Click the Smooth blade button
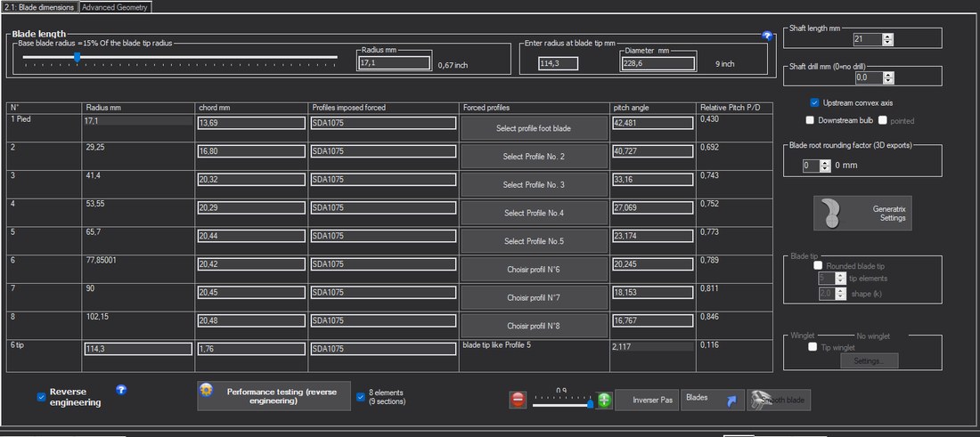This screenshot has width=980, height=437. 779,400
